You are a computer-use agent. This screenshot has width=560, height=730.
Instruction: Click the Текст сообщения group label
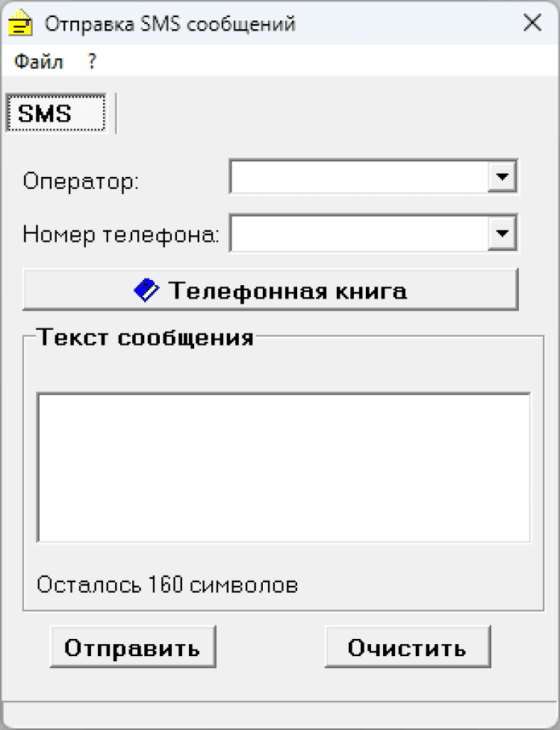click(x=146, y=337)
